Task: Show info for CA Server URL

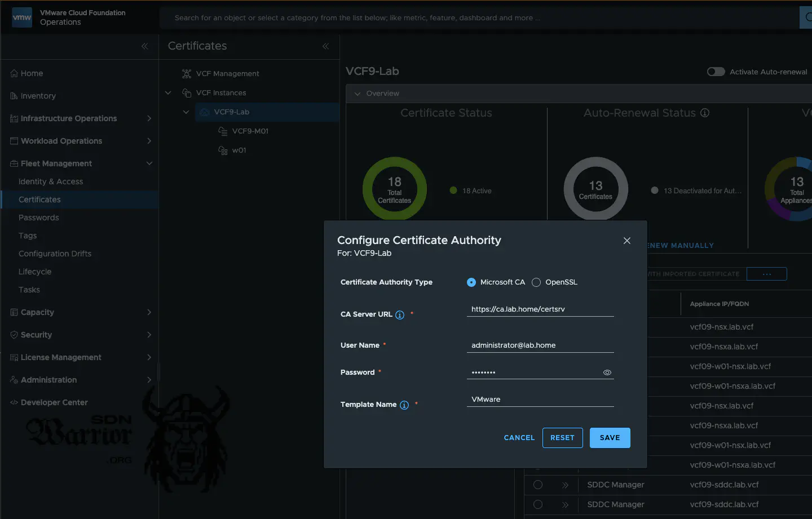Action: (x=400, y=315)
